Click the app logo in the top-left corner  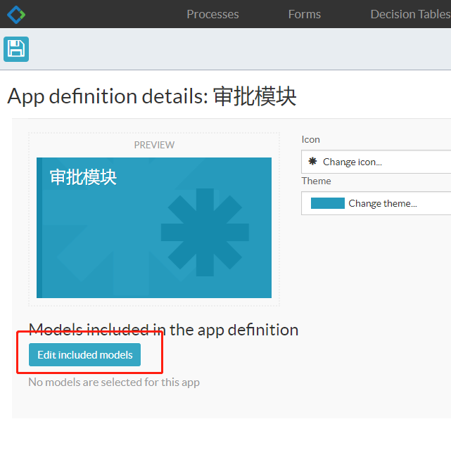point(15,14)
